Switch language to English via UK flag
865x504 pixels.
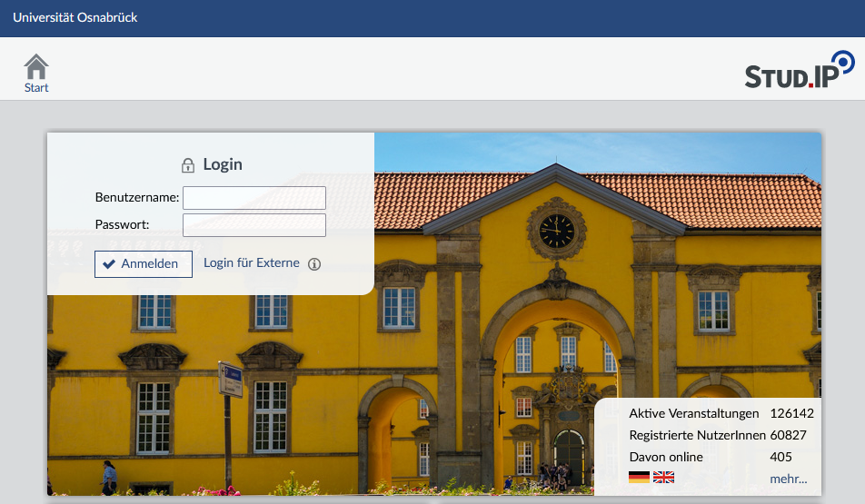663,478
